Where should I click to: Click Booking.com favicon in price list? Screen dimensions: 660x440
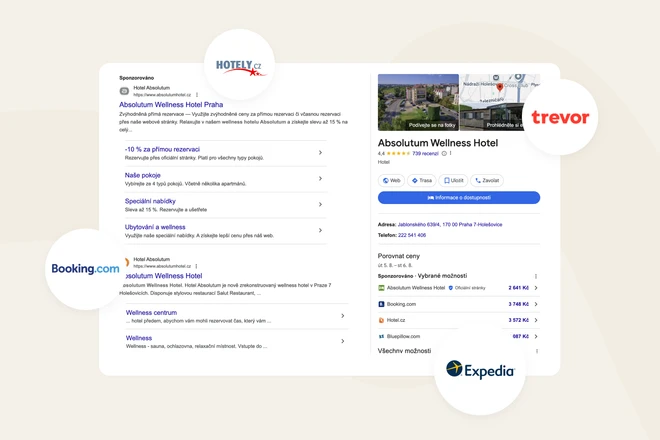(381, 304)
